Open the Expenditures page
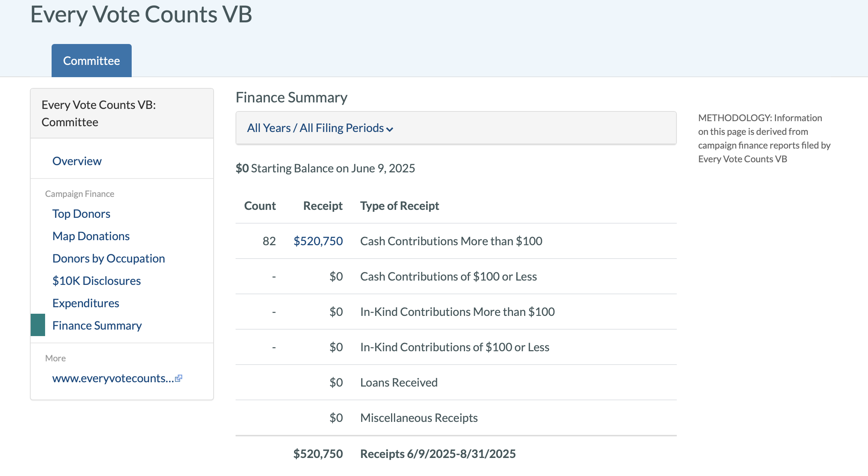The image size is (868, 476). 86,303
